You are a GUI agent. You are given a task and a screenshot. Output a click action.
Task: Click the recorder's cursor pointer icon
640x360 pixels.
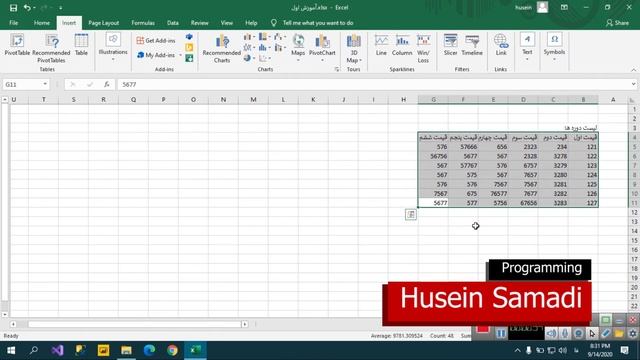click(x=592, y=334)
